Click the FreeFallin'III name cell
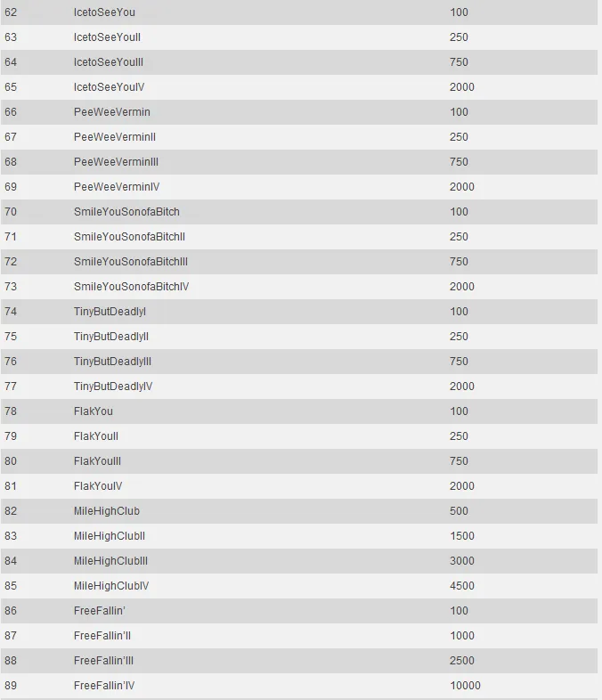 (x=103, y=661)
